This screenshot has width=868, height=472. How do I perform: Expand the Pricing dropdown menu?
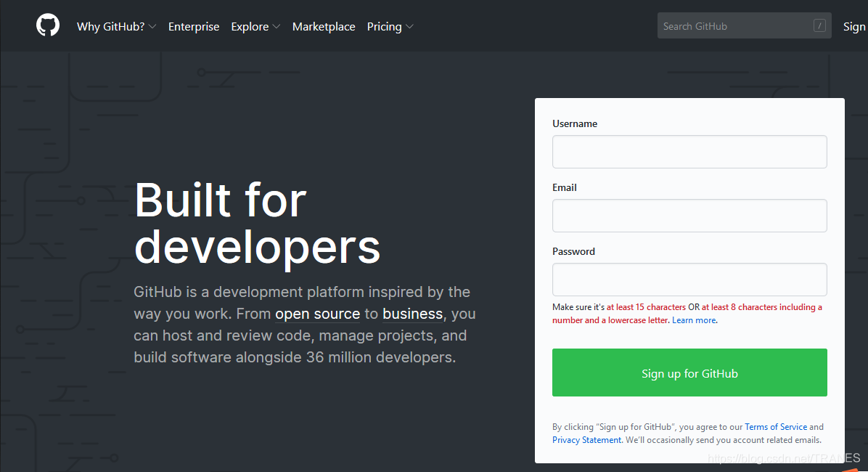point(390,27)
